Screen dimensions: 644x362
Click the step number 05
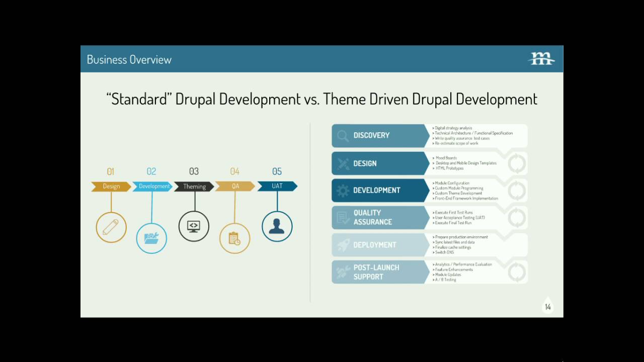(277, 171)
